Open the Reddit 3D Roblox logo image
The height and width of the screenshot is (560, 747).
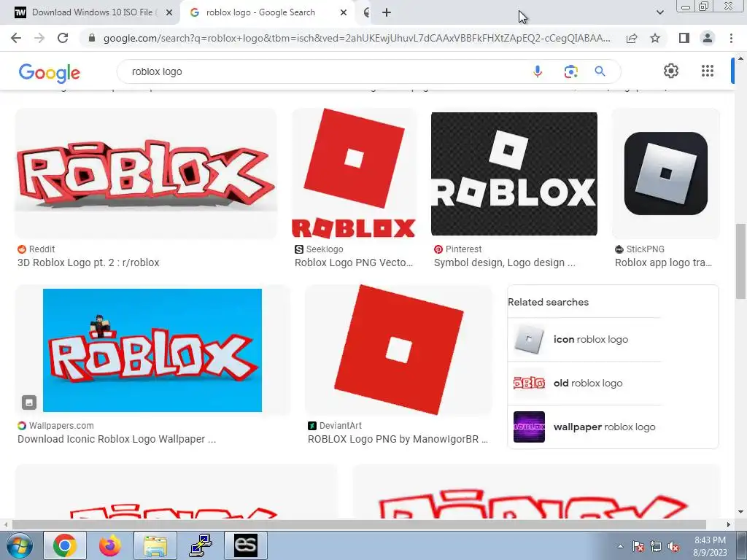point(146,174)
